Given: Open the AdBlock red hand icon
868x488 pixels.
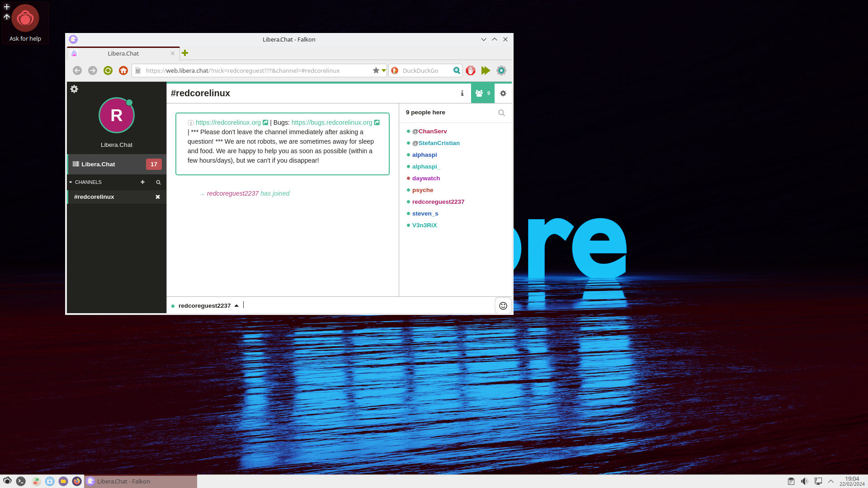Looking at the screenshot, I should click(x=471, y=70).
